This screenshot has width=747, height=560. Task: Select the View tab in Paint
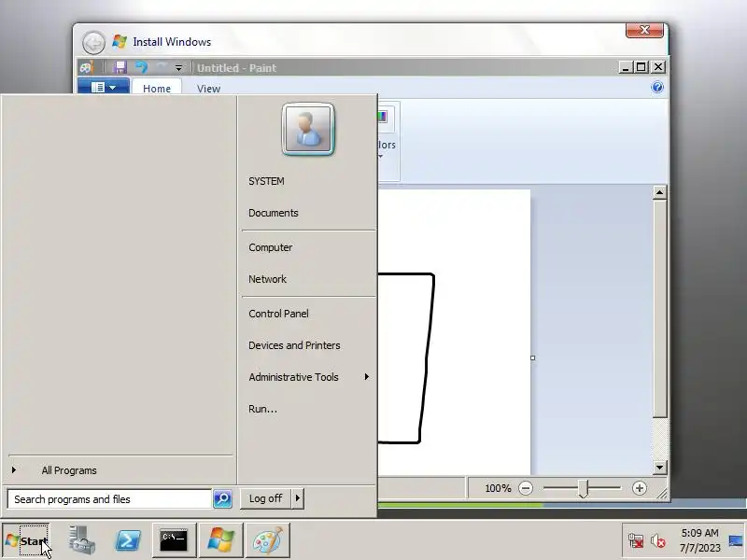click(x=208, y=89)
